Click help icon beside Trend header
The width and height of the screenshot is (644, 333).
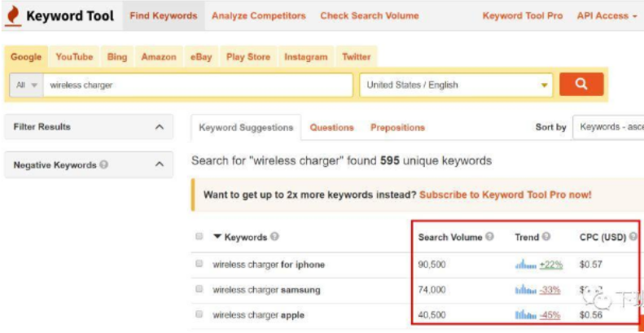[x=546, y=237]
